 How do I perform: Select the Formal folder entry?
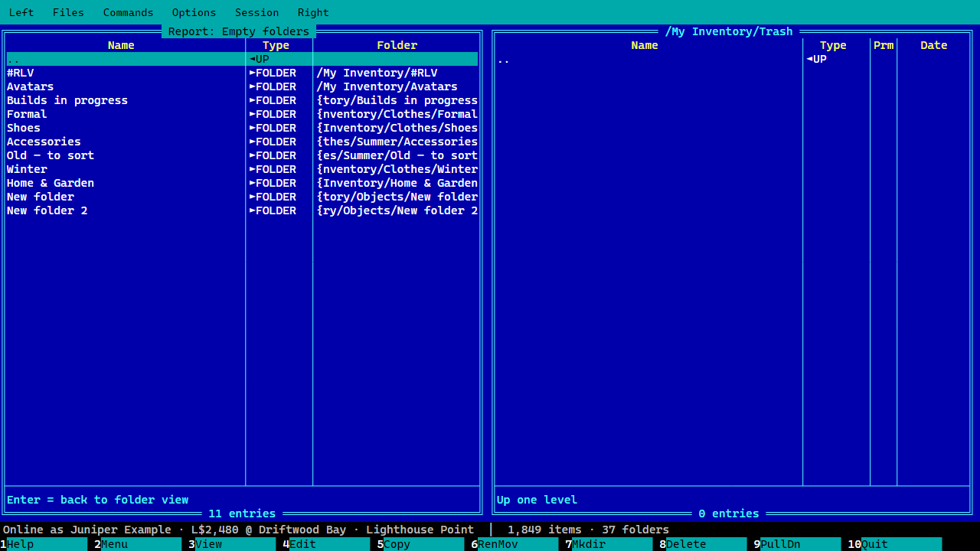(x=242, y=114)
